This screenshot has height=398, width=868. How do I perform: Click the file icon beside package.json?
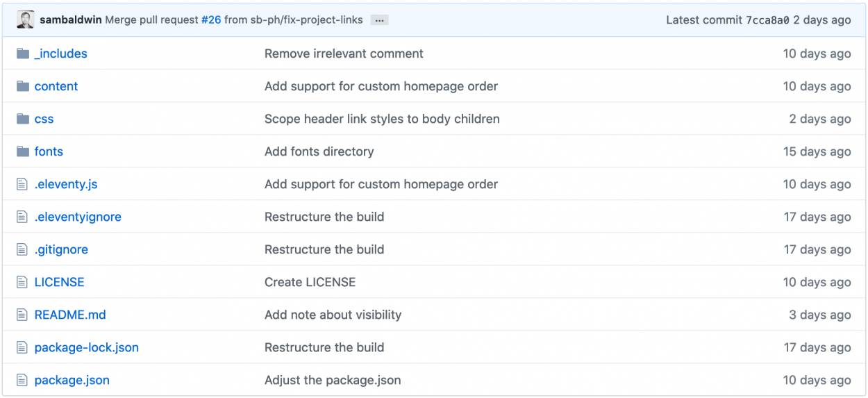click(x=22, y=380)
